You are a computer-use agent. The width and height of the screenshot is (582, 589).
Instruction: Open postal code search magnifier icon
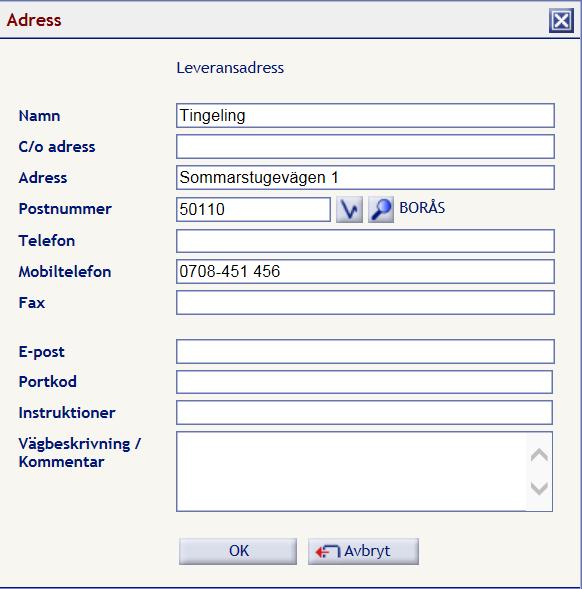point(381,209)
